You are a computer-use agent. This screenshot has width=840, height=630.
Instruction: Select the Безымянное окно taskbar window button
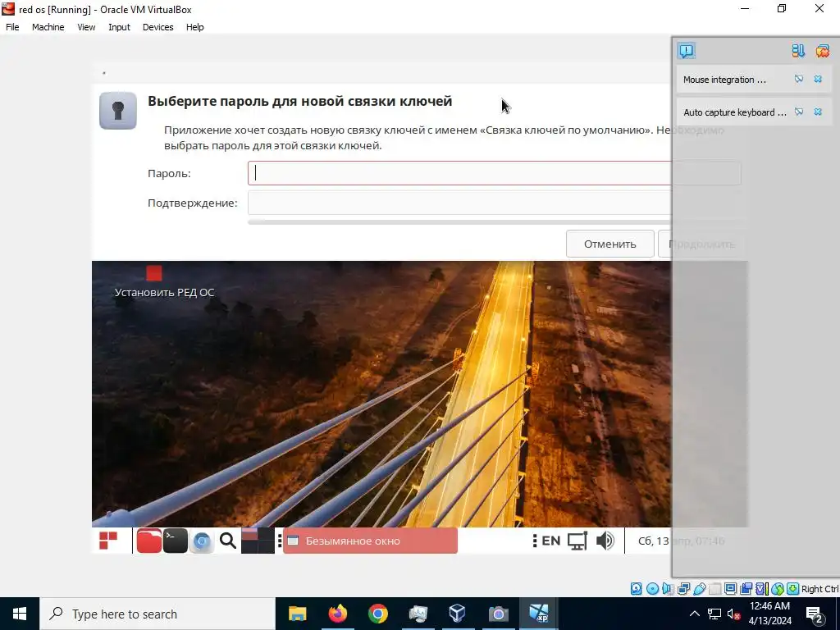pos(370,541)
